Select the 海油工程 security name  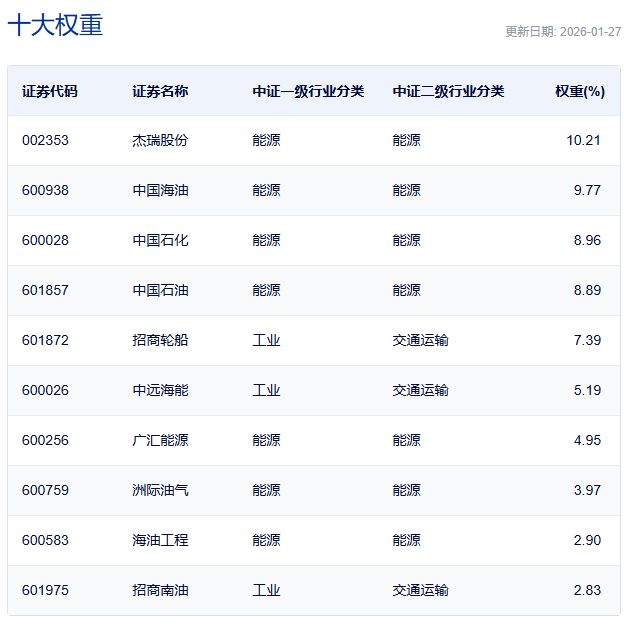(160, 540)
